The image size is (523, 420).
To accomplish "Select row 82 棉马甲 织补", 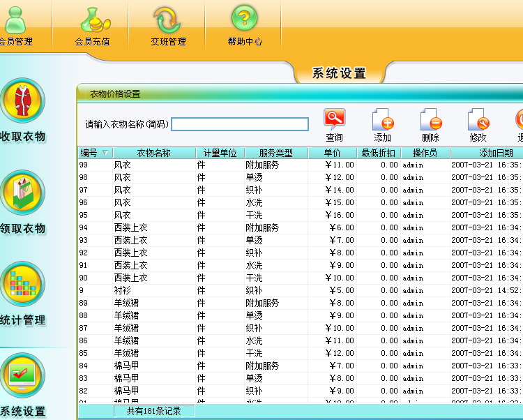I will (x=300, y=391).
